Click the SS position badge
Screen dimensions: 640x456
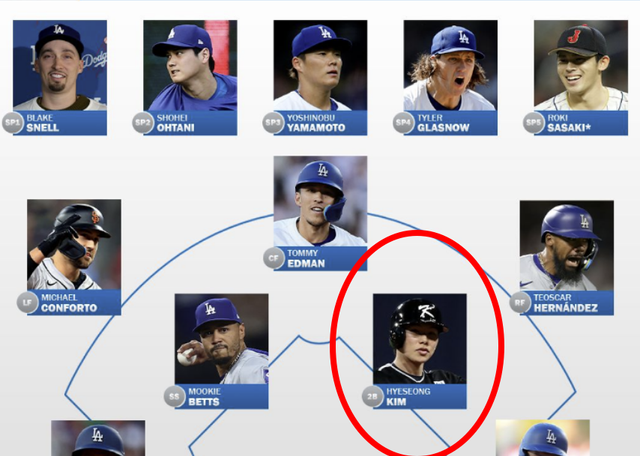(x=175, y=396)
